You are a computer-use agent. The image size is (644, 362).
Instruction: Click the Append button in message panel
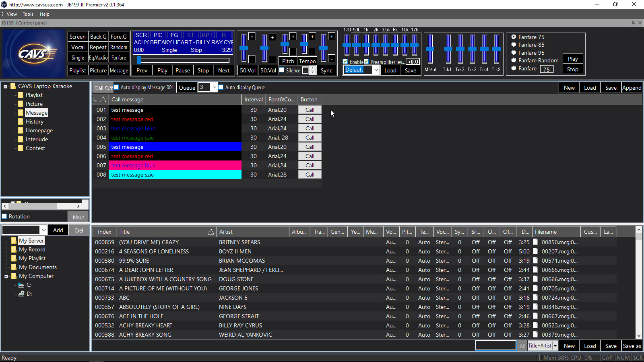(632, 88)
